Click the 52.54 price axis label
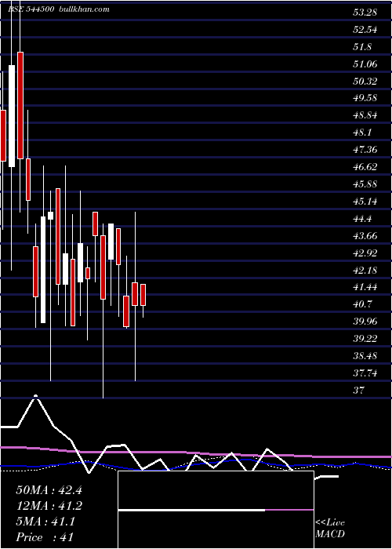 (x=365, y=30)
